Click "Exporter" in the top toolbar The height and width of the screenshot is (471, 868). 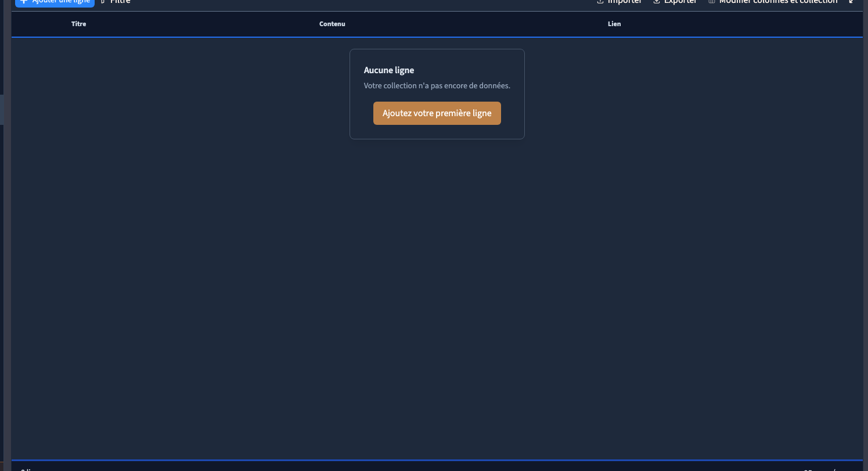675,2
